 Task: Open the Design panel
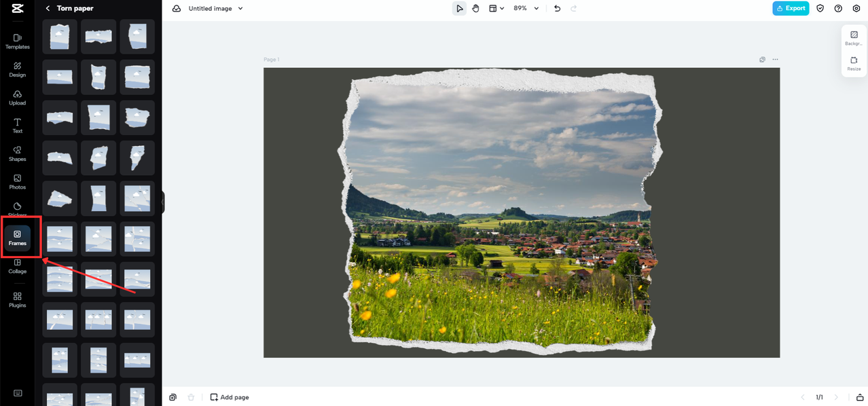(18, 69)
